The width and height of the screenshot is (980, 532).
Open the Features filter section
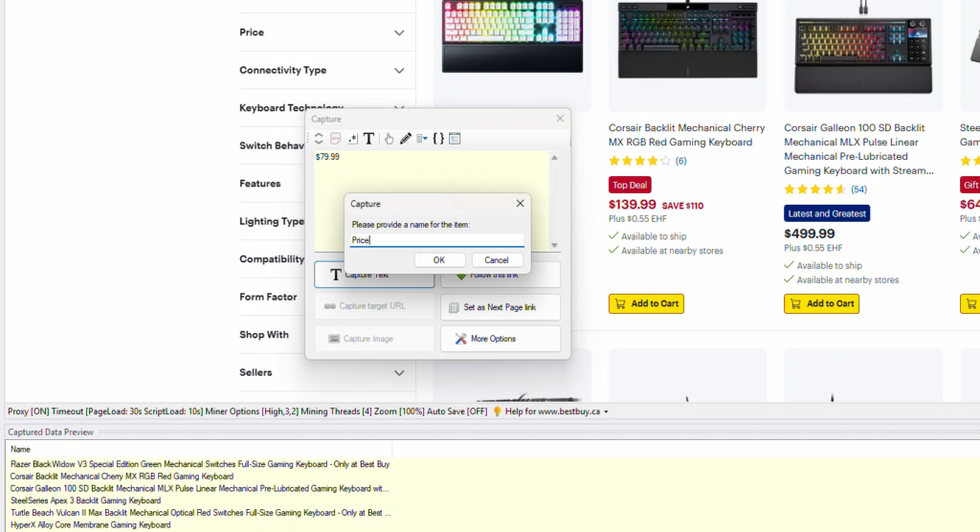point(260,184)
